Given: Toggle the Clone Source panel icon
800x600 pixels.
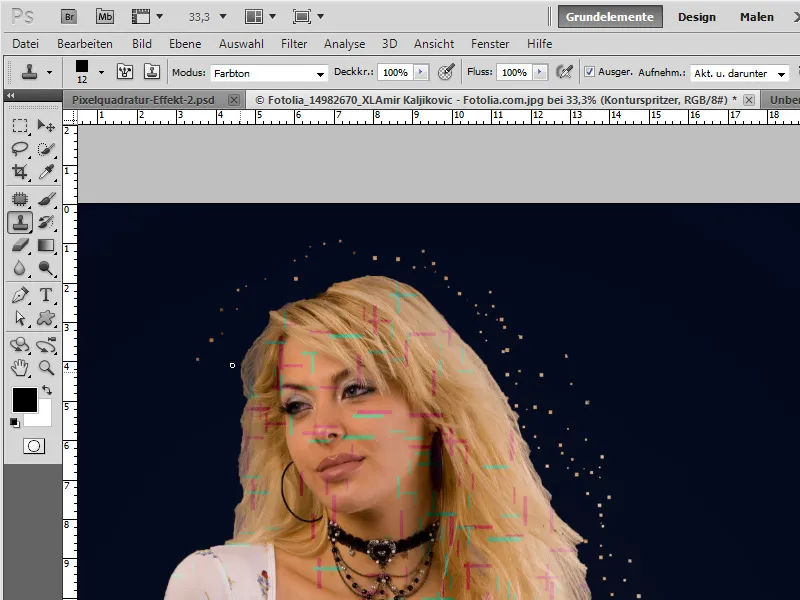Looking at the screenshot, I should pos(152,71).
